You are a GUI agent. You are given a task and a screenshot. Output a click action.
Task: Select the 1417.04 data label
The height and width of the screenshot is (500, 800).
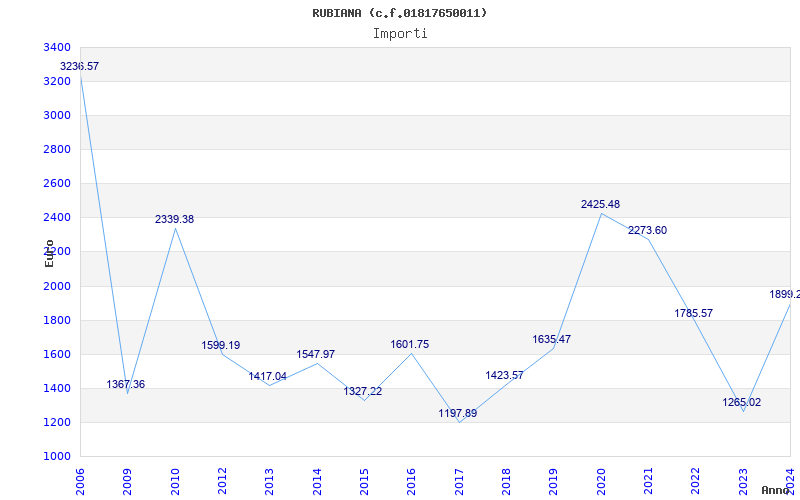pos(267,377)
